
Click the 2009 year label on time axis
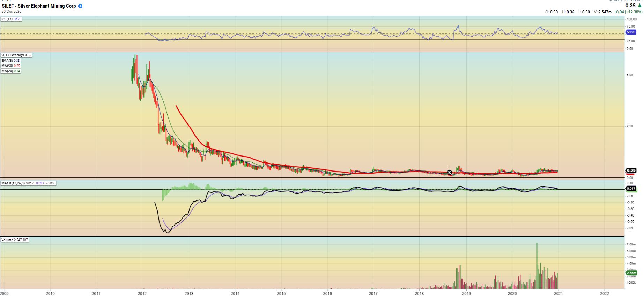tap(4, 294)
